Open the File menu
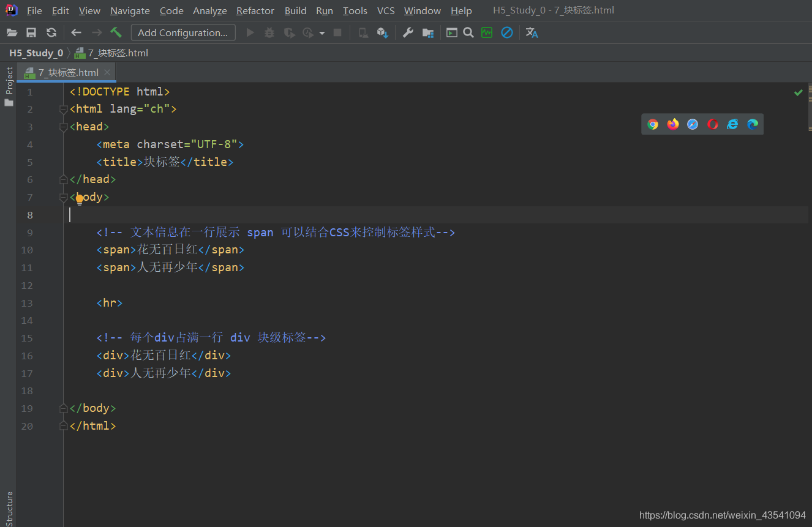 (x=34, y=10)
